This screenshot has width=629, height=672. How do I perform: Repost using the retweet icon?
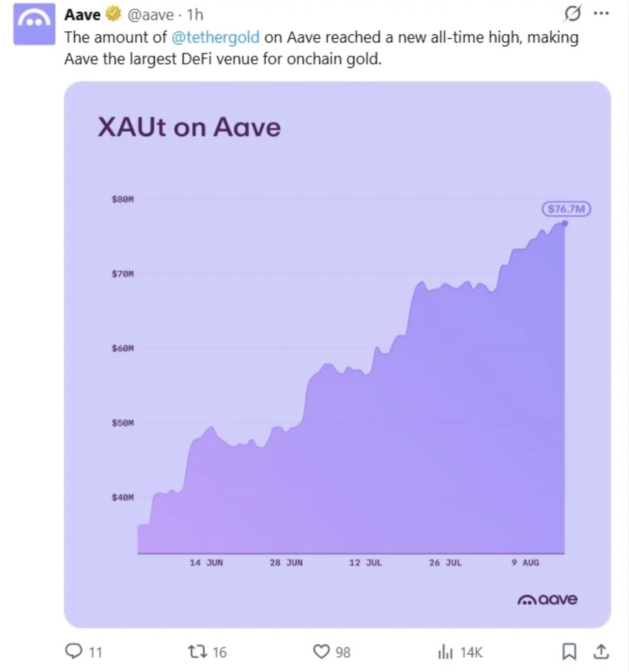click(x=197, y=651)
